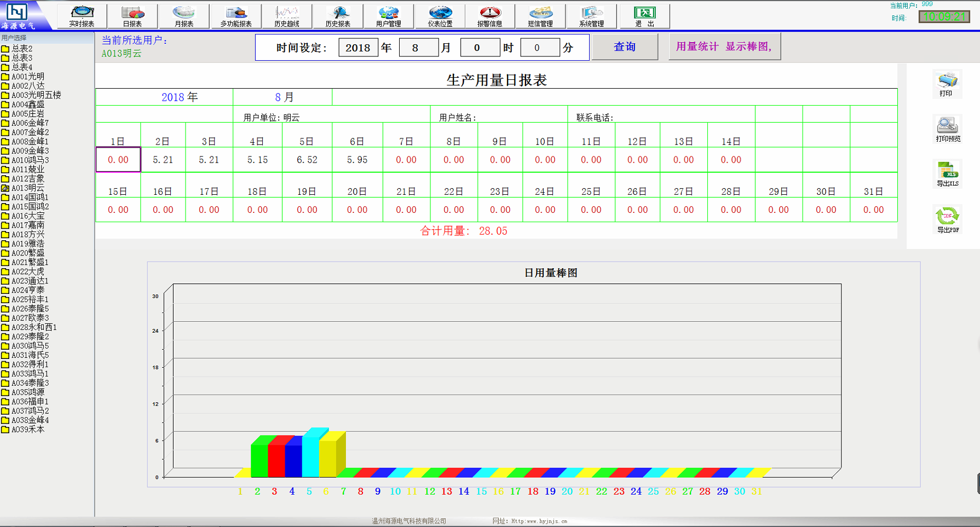Image resolution: width=980 pixels, height=527 pixels.
Task: Open the 历史趋线 history trend chart
Action: click(x=287, y=16)
